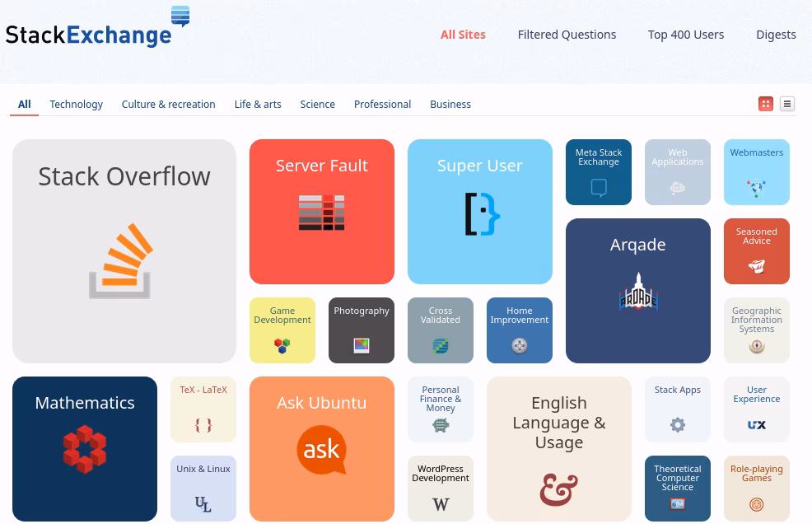The height and width of the screenshot is (524, 812).
Task: Click the Home Improvement screw-head icon
Action: pyautogui.click(x=520, y=346)
